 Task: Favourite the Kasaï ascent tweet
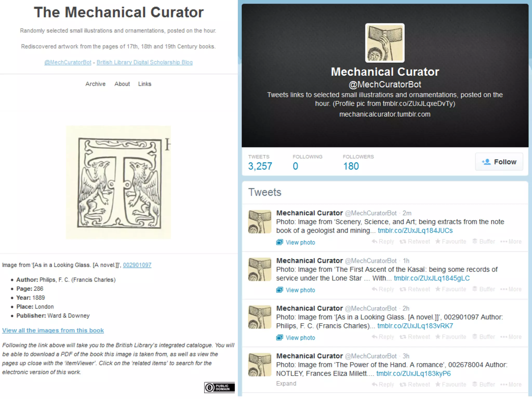(x=451, y=289)
